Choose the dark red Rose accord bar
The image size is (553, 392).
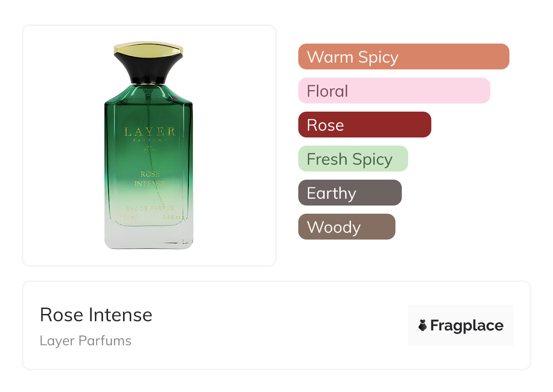click(x=364, y=125)
